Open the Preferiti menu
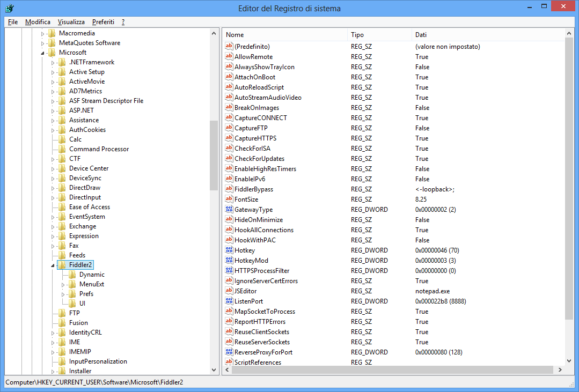This screenshot has height=392, width=579. [x=104, y=22]
